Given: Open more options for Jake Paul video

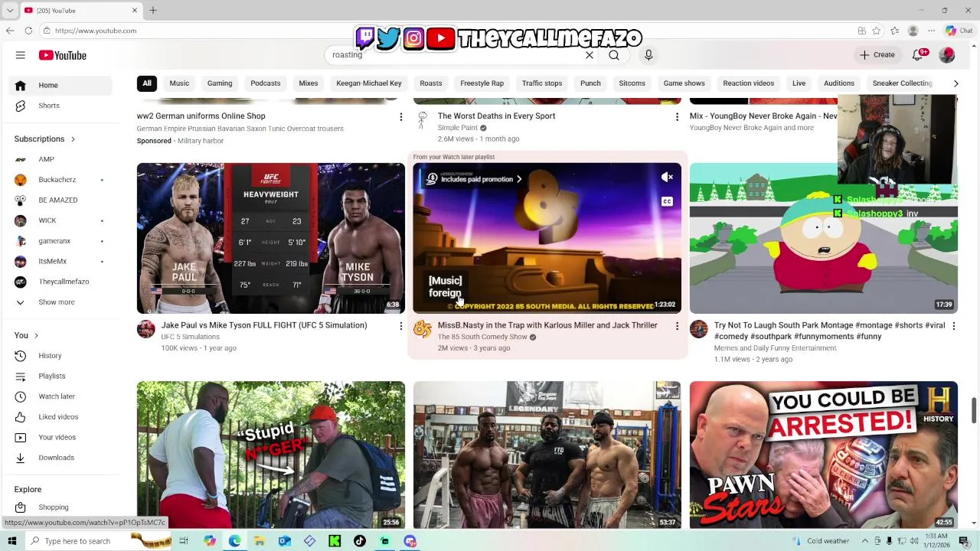Looking at the screenshot, I should coord(400,326).
